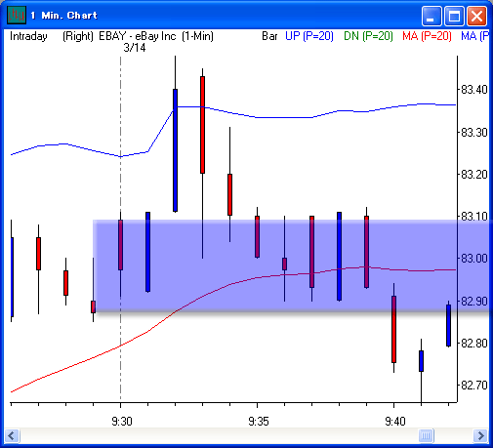Click the tall red candle after 9:32
Screen dimensions: 493x448
click(202, 125)
